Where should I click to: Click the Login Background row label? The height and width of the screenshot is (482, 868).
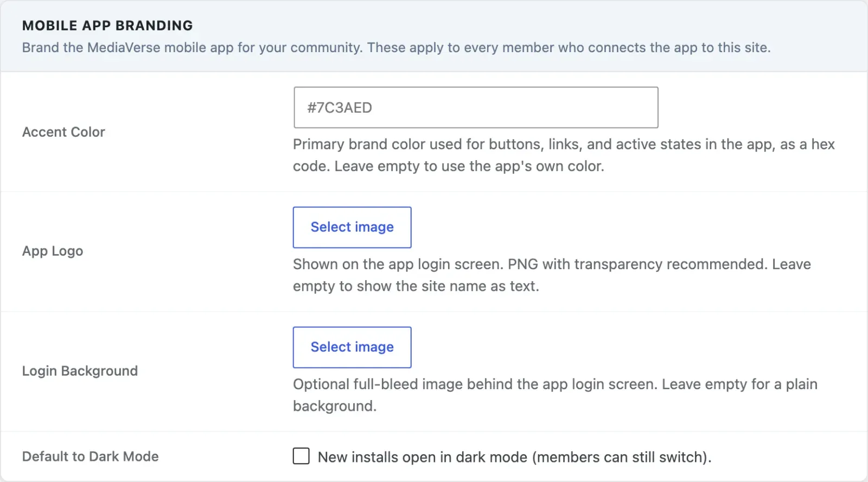click(x=80, y=371)
